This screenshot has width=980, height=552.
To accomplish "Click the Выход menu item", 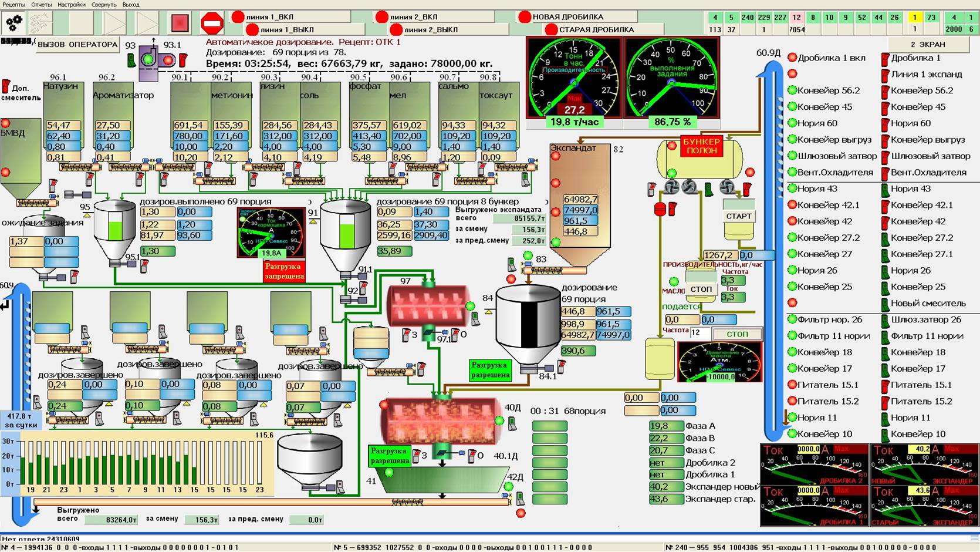I will 131,5.
